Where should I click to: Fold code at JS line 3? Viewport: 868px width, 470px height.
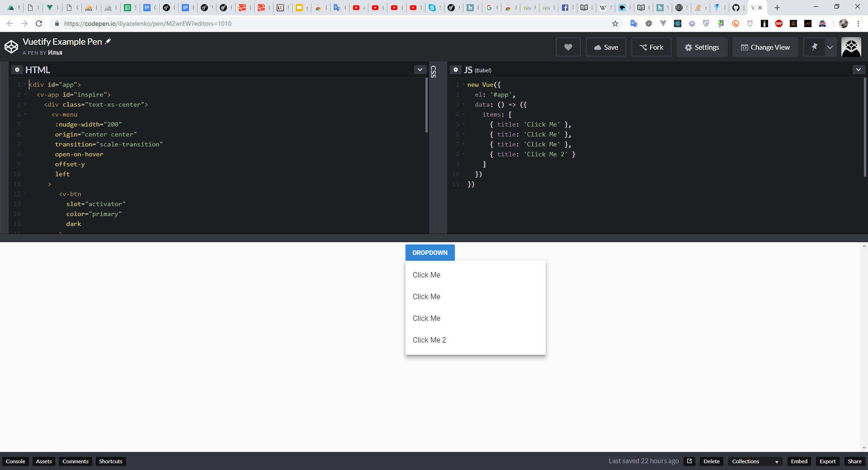coord(463,104)
